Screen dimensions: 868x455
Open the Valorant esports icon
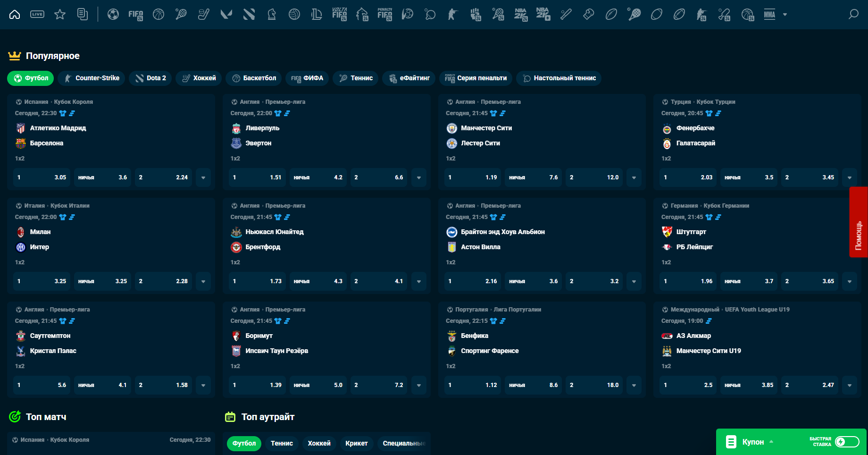[x=226, y=15]
